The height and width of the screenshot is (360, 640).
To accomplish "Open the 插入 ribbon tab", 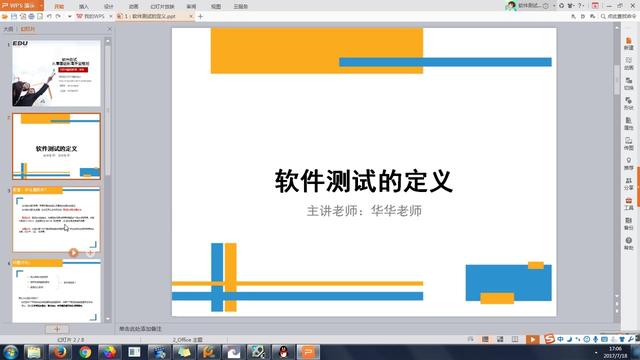I will (x=84, y=7).
